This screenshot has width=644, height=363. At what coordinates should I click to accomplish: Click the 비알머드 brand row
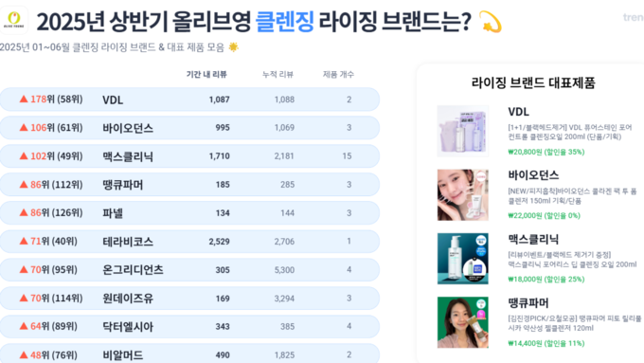click(189, 354)
